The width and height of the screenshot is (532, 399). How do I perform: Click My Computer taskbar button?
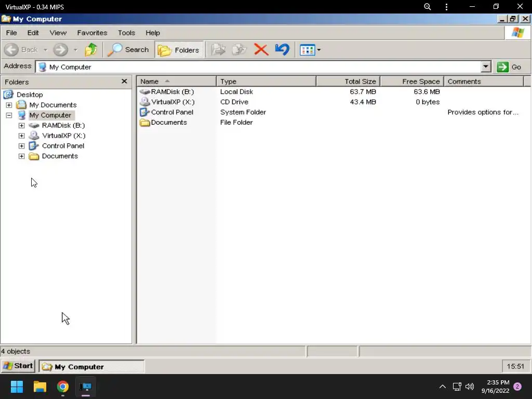tap(91, 366)
